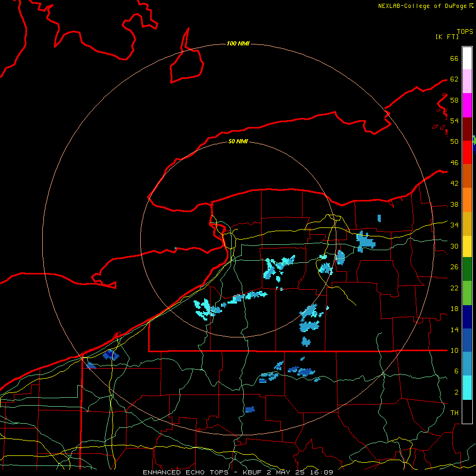Click the "100 NMI" range ring label
This screenshot has height=476, width=476.
click(238, 43)
